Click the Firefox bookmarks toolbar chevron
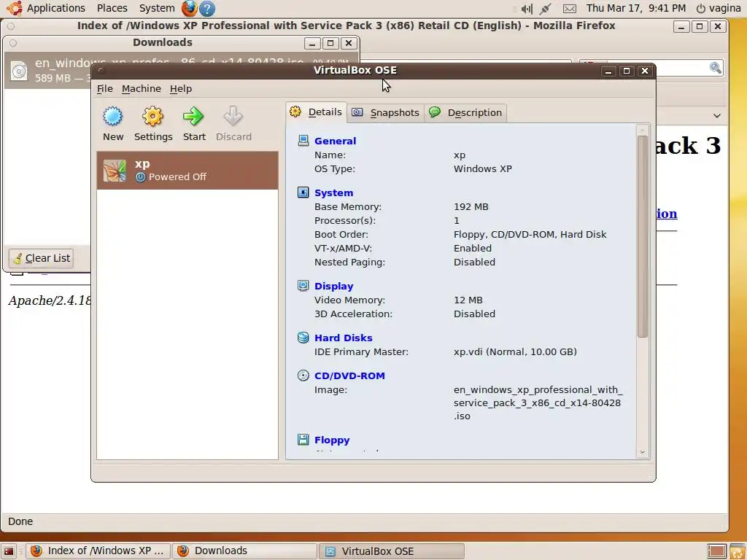Image resolution: width=747 pixels, height=560 pixels. (x=716, y=116)
